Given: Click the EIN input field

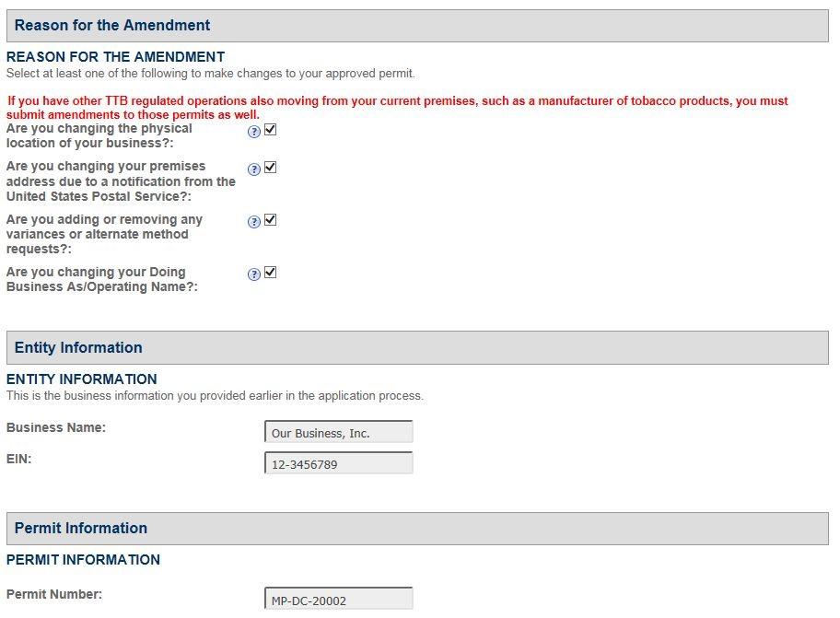Looking at the screenshot, I should pyautogui.click(x=338, y=464).
